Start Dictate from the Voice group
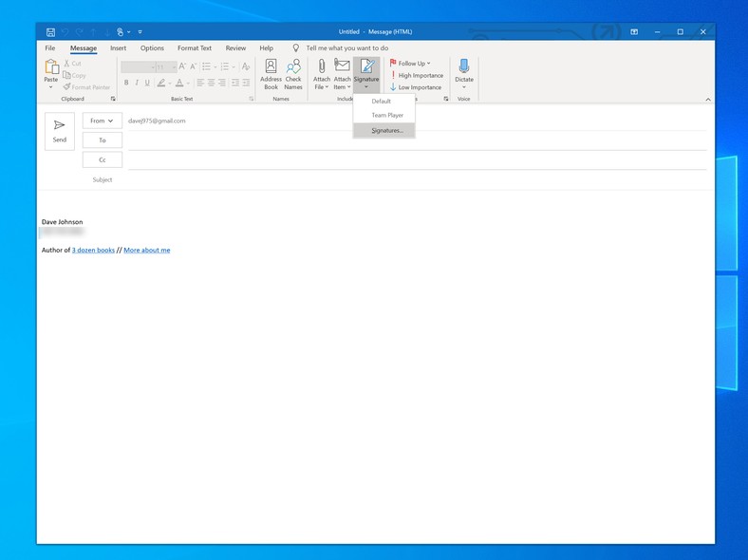 [x=463, y=72]
